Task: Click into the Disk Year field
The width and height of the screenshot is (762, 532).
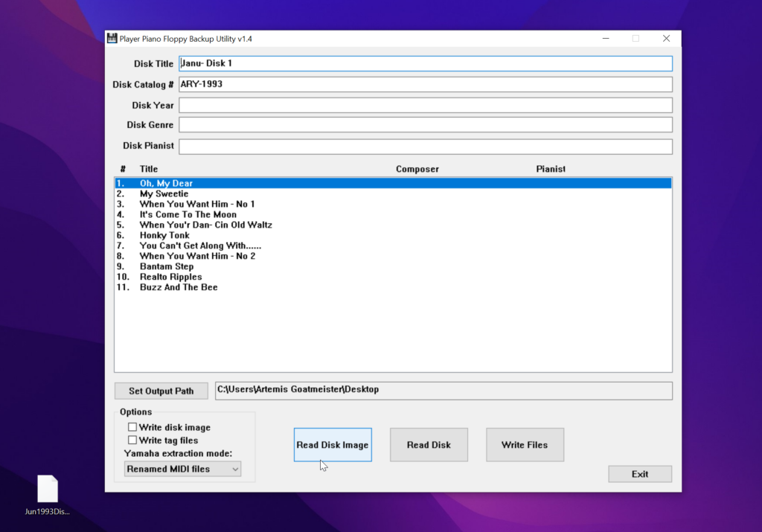Action: coord(424,105)
